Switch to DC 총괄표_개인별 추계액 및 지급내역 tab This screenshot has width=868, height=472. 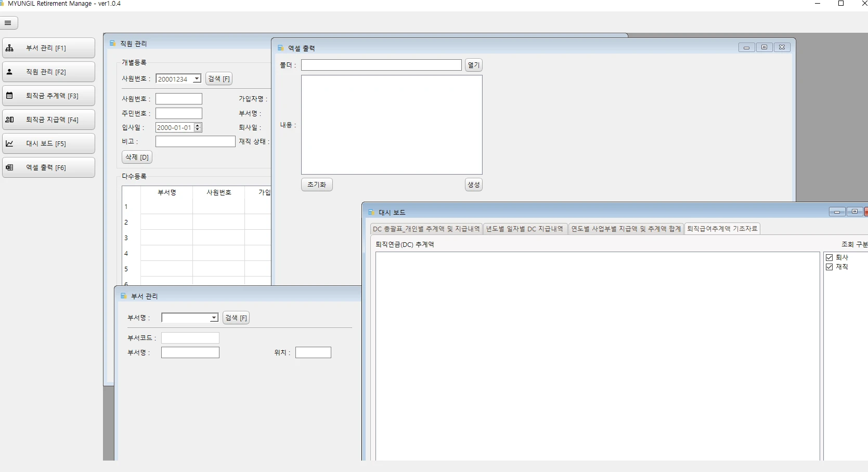(426, 229)
